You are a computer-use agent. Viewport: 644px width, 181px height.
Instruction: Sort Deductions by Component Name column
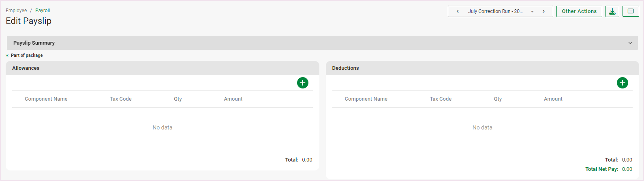(366, 99)
